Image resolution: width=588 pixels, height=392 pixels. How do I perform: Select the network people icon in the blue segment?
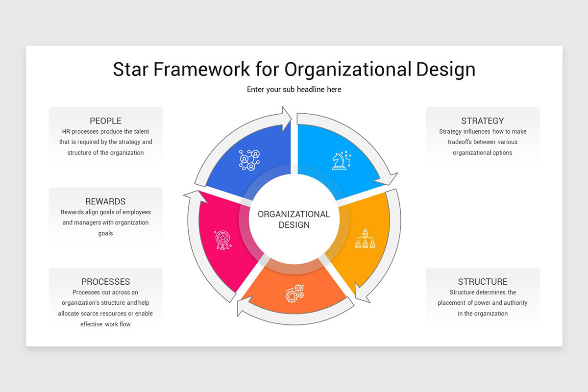pos(249,159)
